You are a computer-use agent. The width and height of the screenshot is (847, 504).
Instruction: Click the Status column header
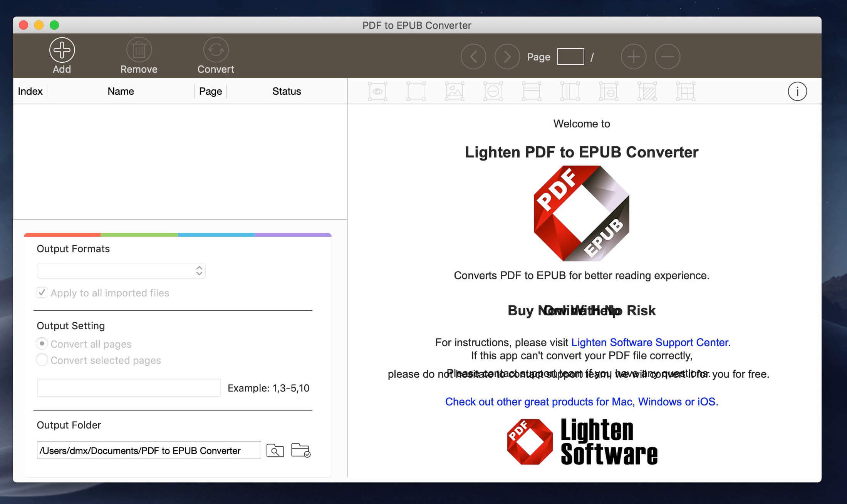(287, 91)
